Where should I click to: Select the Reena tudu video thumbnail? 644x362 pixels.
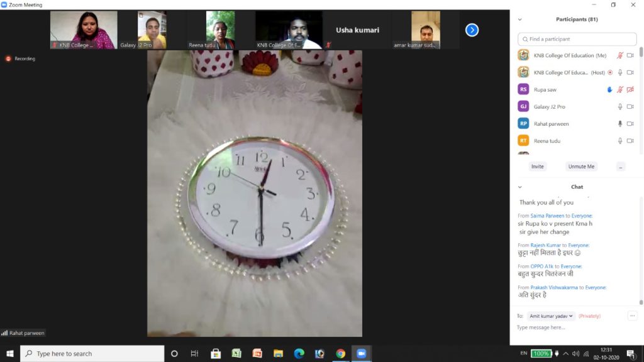220,30
